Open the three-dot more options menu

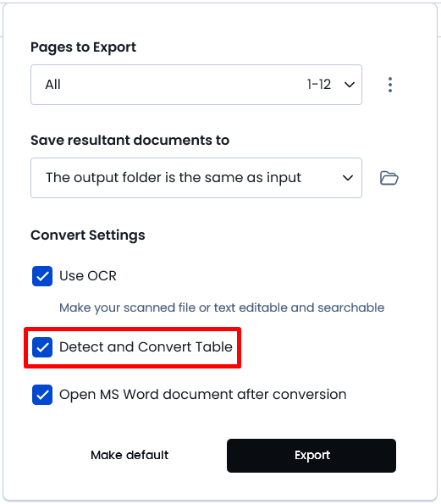[x=390, y=85]
